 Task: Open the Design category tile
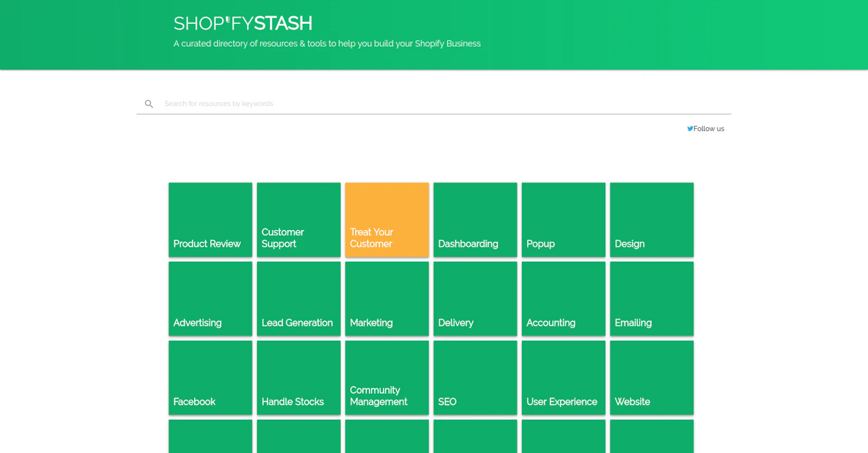[x=652, y=220]
